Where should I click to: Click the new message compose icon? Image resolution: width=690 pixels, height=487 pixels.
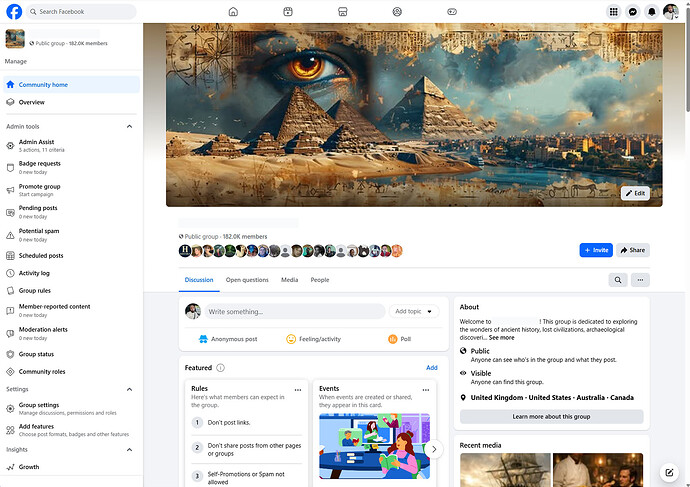669,472
